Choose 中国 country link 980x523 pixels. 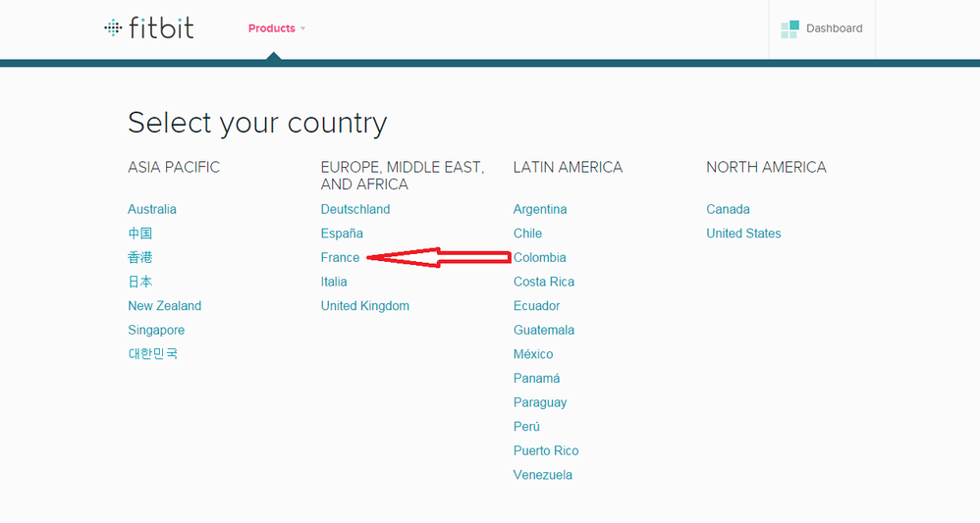[140, 234]
